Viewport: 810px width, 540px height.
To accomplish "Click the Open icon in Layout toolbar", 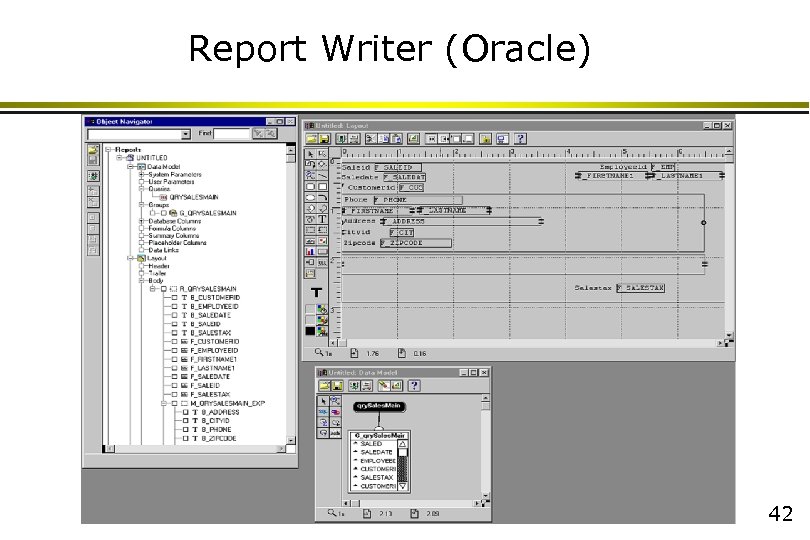I will pos(311,138).
